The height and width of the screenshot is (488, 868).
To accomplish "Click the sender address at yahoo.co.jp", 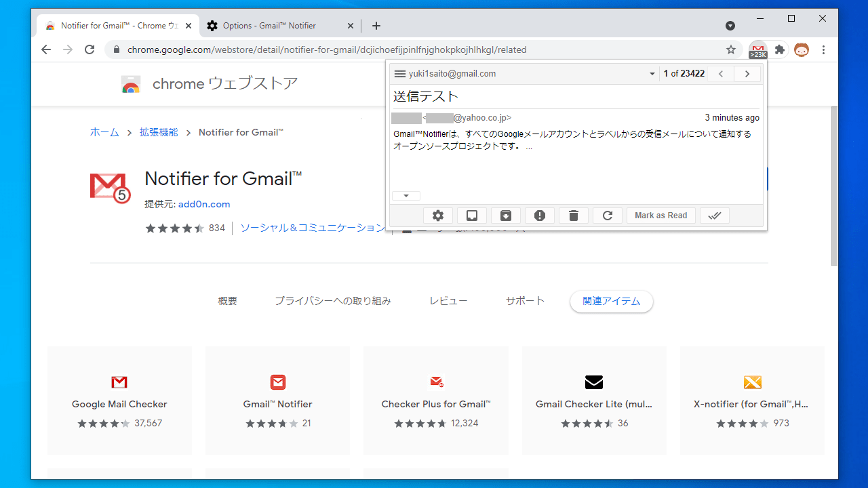I will click(467, 118).
